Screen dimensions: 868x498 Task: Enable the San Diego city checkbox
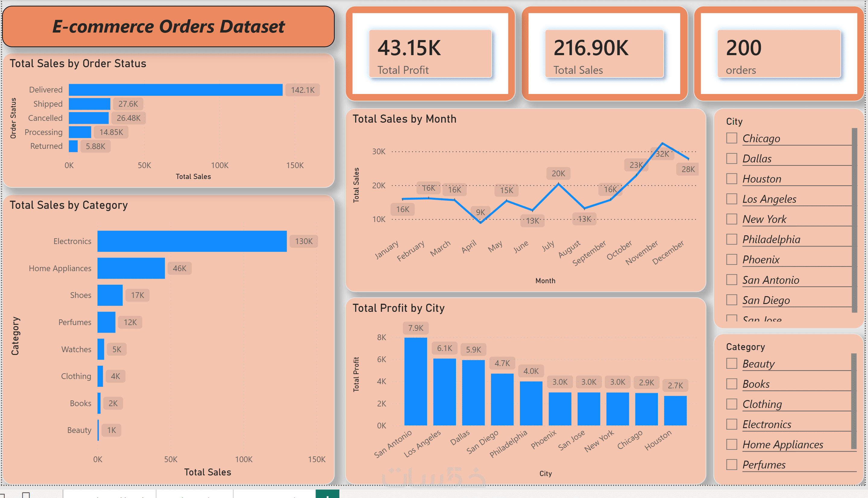pos(731,300)
